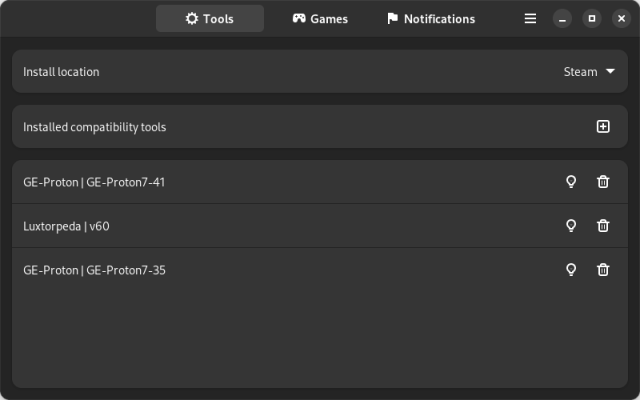Open the Games tab
This screenshot has height=400, width=640.
coord(320,18)
